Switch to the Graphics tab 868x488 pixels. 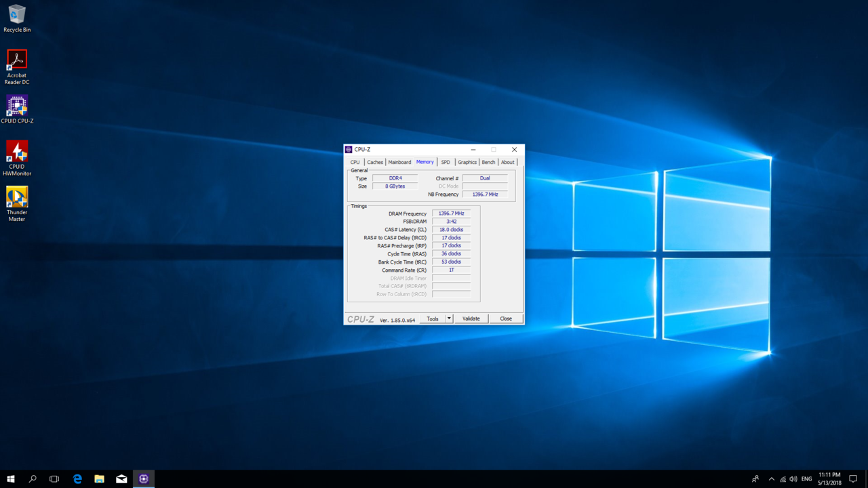[467, 162]
